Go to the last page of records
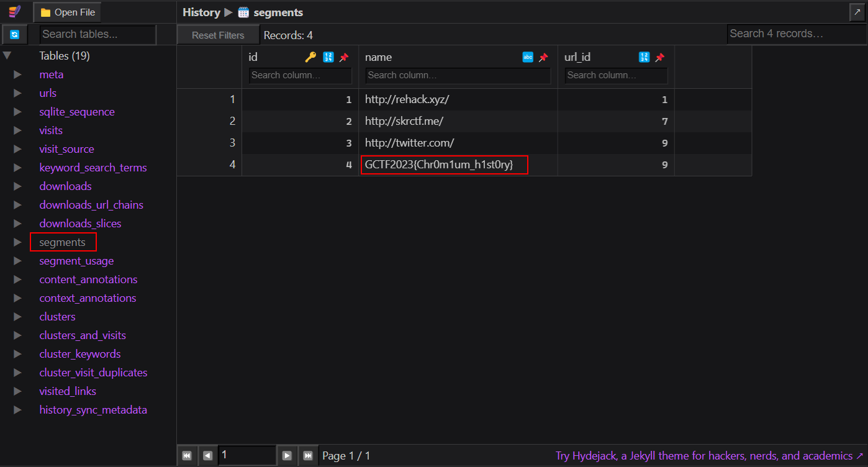 coord(307,455)
